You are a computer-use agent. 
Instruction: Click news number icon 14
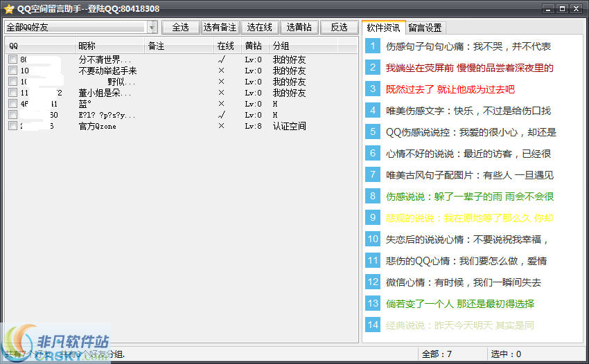coord(373,325)
